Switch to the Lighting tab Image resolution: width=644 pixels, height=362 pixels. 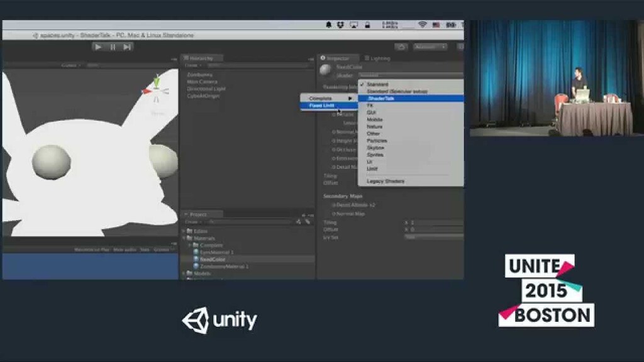tap(377, 58)
